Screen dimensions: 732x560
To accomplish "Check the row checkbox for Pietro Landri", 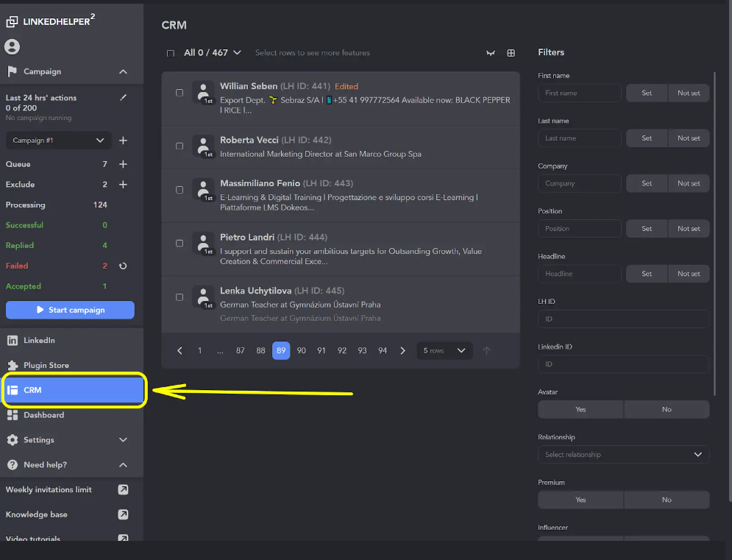I will point(179,243).
